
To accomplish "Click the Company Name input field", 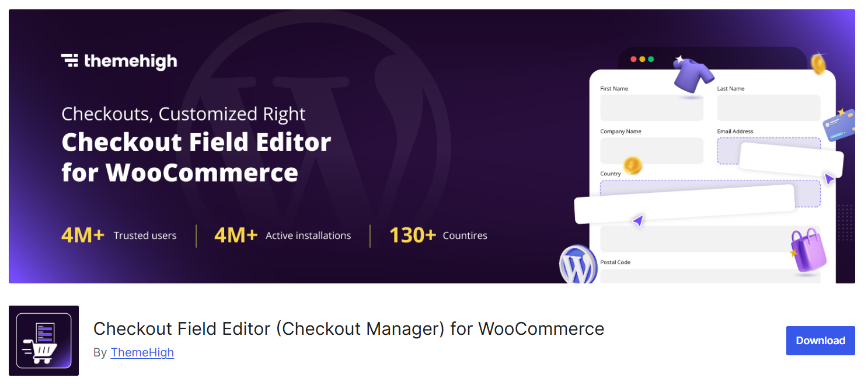I will click(651, 151).
